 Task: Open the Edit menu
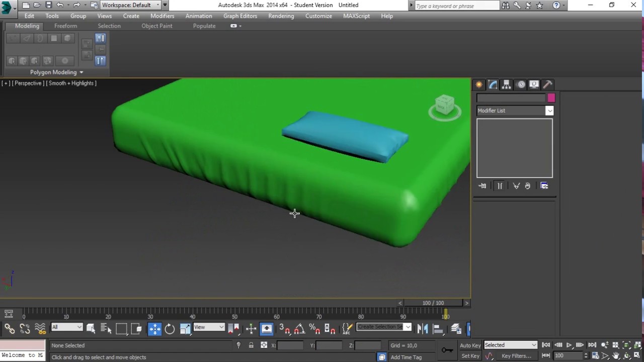click(x=29, y=16)
